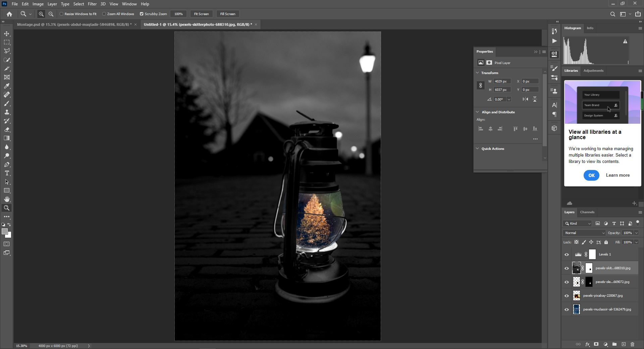Select the Pen tool
The height and width of the screenshot is (349, 644).
[x=7, y=164]
